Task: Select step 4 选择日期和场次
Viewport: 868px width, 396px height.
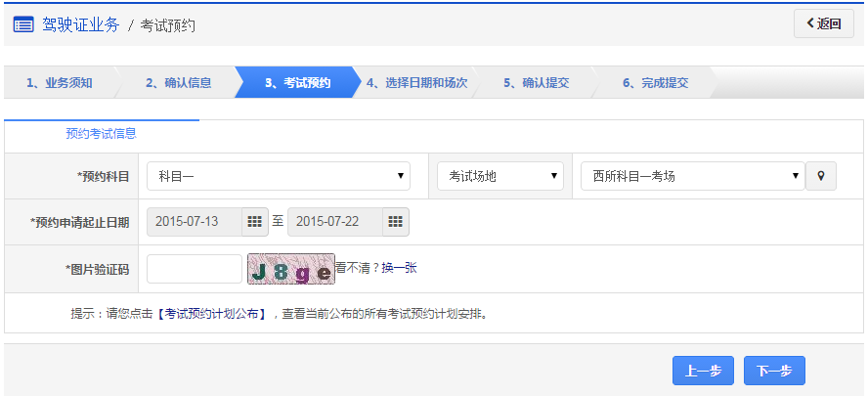Action: click(416, 83)
